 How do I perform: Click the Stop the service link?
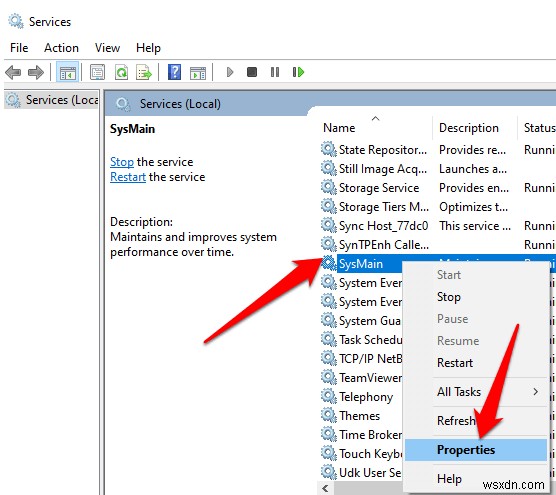tap(122, 162)
